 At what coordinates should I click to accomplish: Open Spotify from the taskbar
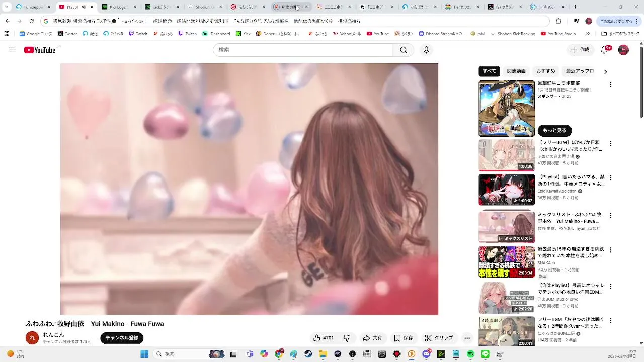point(470,354)
